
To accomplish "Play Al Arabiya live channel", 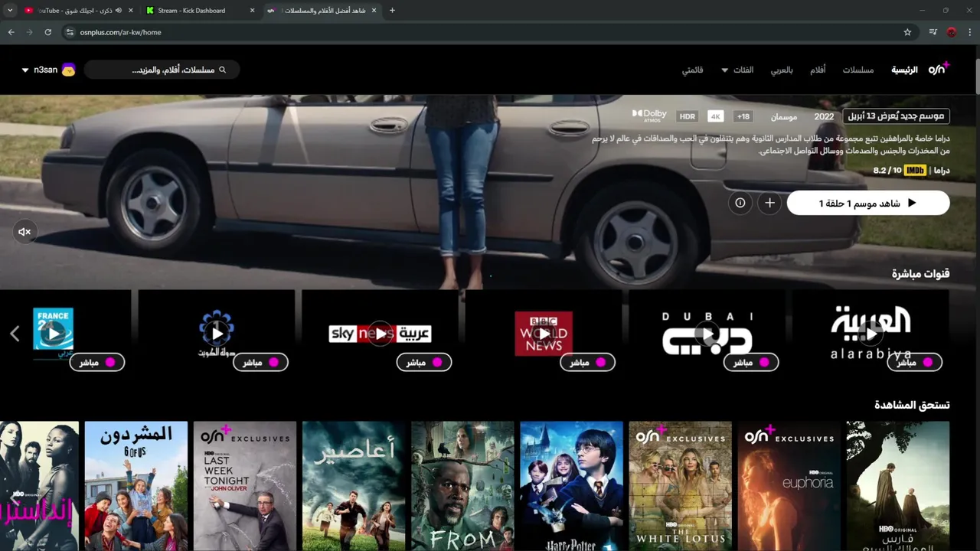I will pos(870,334).
